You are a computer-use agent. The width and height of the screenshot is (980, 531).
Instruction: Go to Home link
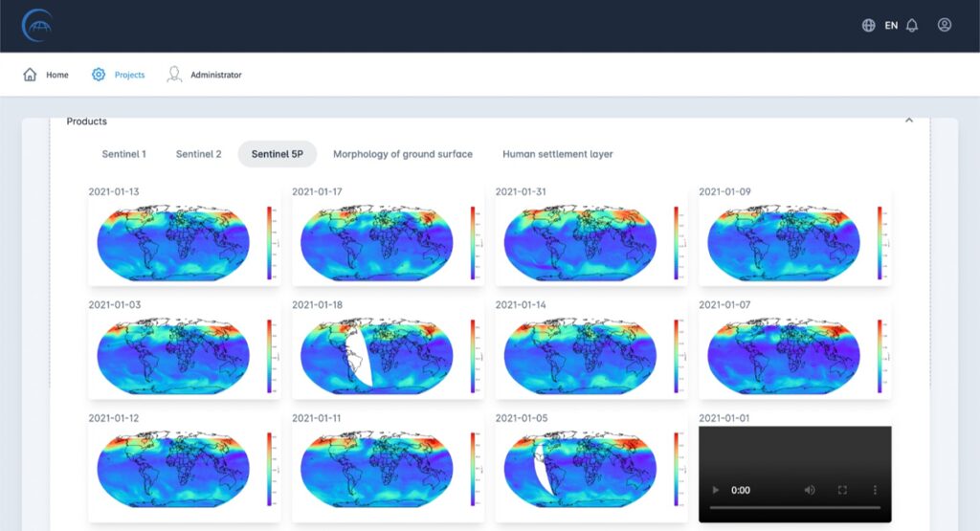(56, 75)
